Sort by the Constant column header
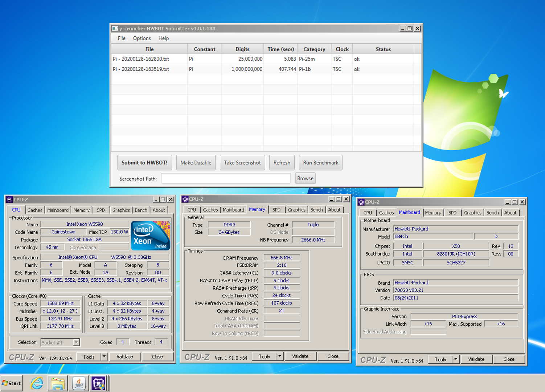This screenshot has height=392, width=545. coord(205,49)
